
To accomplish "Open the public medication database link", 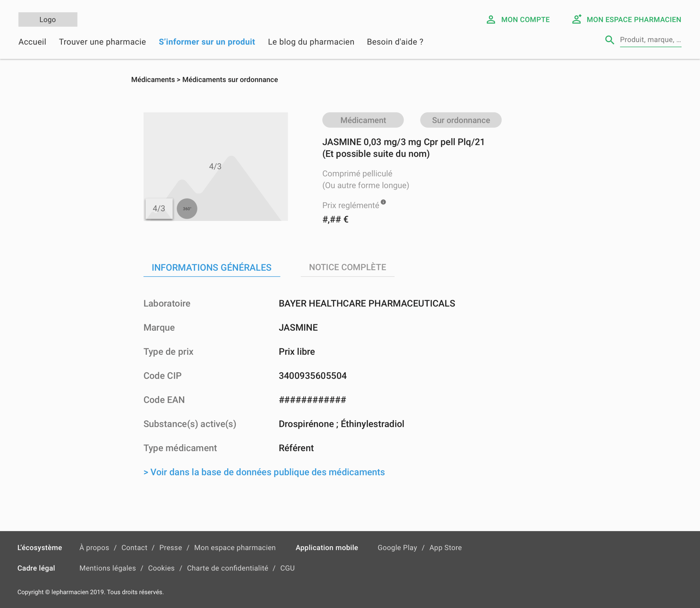I will pos(264,472).
